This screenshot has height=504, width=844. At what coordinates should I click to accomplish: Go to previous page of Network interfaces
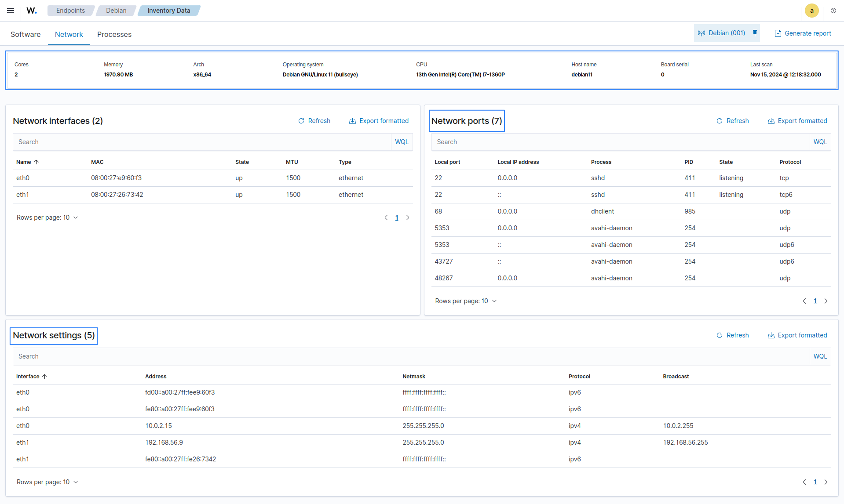386,218
